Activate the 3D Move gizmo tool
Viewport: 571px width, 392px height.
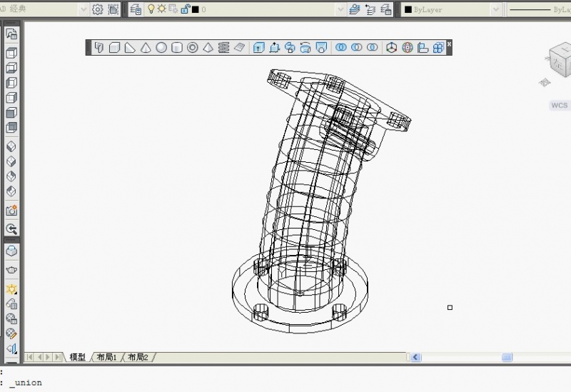391,48
